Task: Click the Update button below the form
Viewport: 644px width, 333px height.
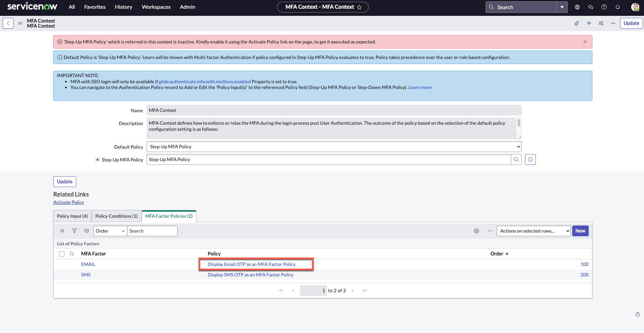Action: pyautogui.click(x=65, y=182)
